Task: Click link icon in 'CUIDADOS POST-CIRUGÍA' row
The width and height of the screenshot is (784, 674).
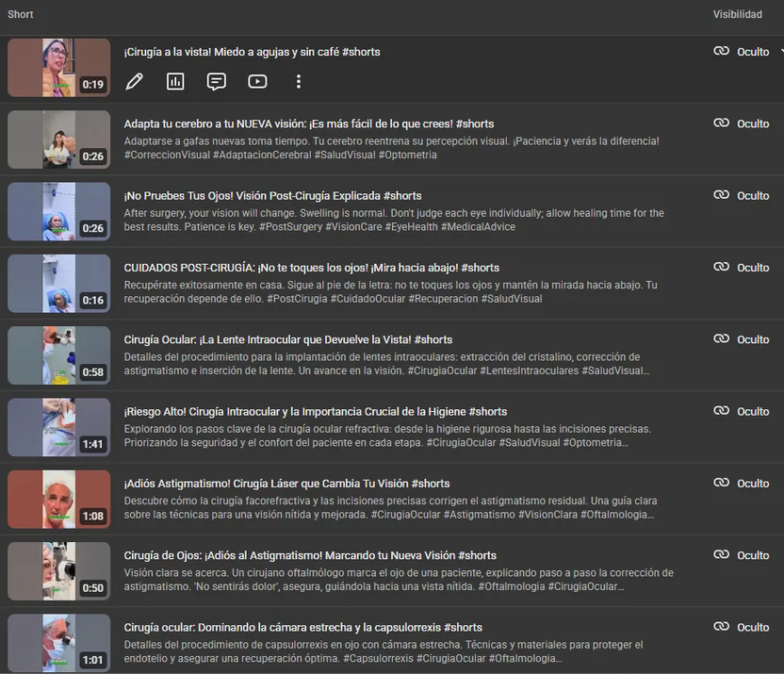Action: click(721, 267)
